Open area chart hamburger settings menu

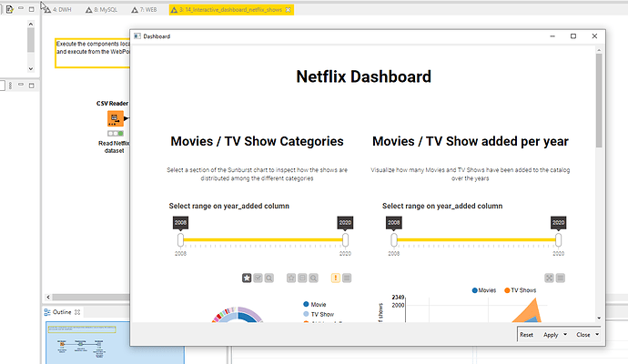[561, 278]
